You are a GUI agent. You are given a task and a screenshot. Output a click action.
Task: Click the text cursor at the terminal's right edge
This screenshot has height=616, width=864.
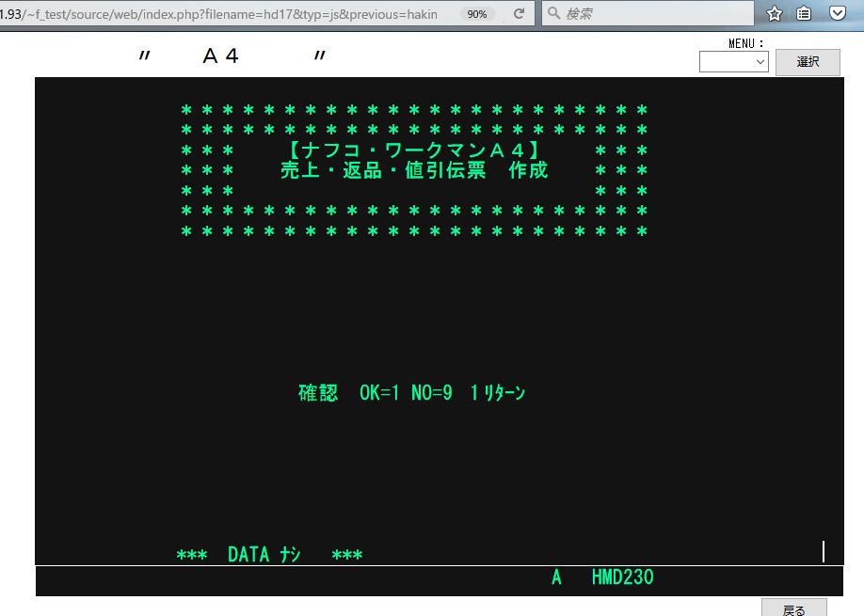pyautogui.click(x=824, y=551)
